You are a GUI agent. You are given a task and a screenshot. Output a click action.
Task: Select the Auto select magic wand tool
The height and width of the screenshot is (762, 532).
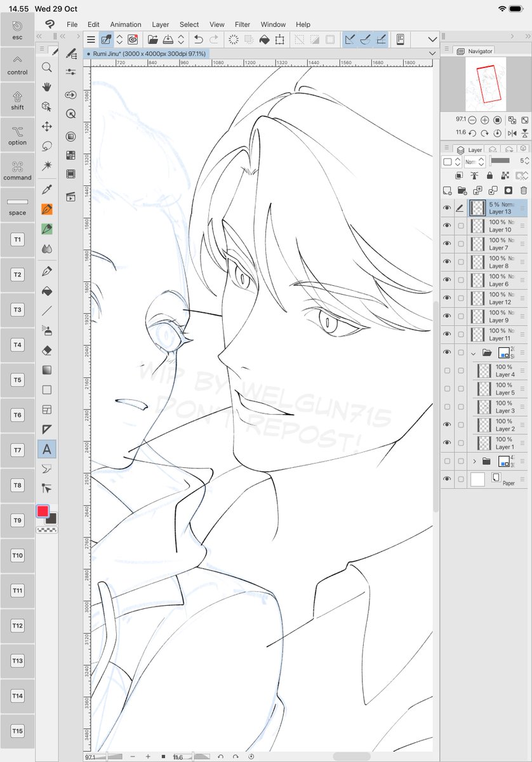(x=46, y=165)
